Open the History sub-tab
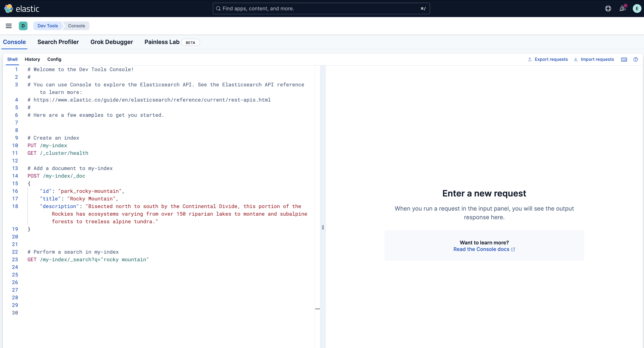644x348 pixels. (x=32, y=59)
